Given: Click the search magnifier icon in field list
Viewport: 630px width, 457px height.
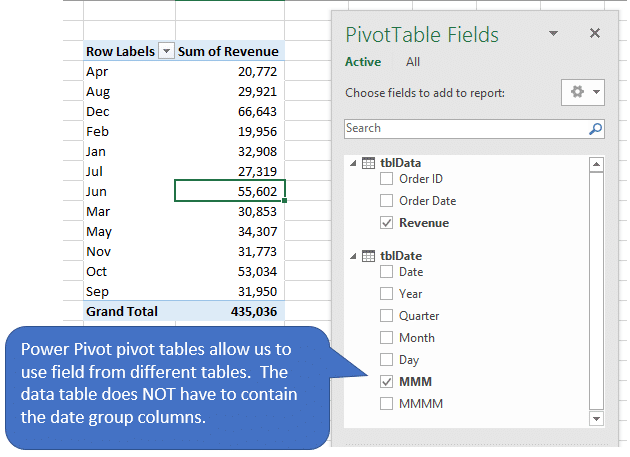Looking at the screenshot, I should point(596,129).
